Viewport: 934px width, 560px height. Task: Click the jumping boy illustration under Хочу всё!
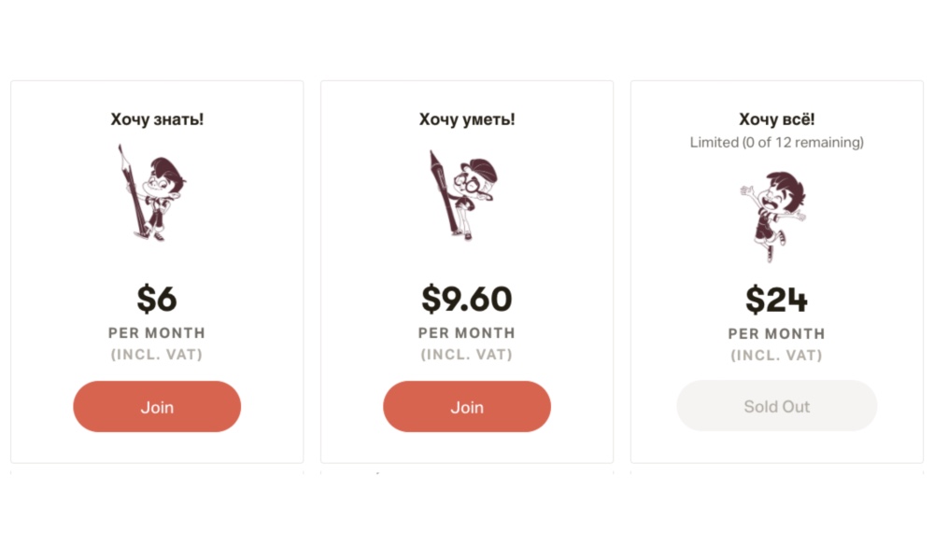773,216
